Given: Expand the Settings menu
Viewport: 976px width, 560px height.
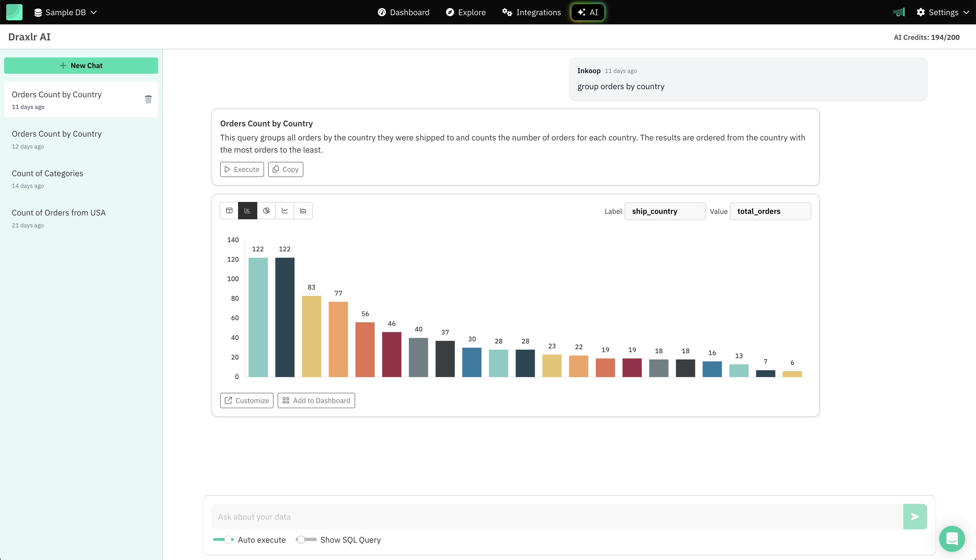Looking at the screenshot, I should point(943,12).
